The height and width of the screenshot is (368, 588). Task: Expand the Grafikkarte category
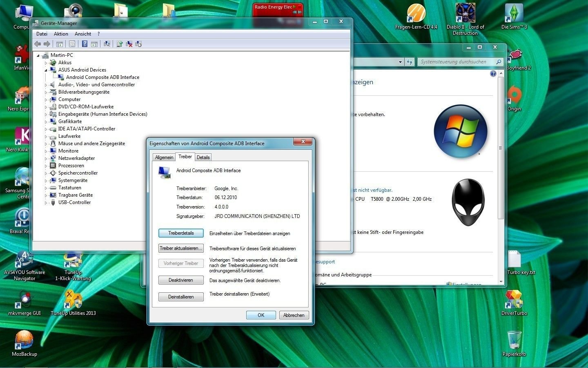(x=46, y=122)
